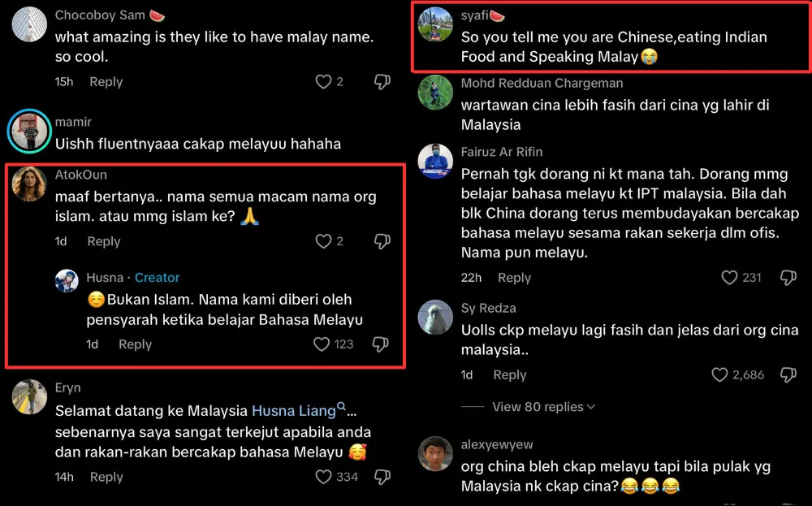The image size is (812, 506).
Task: Dislike Husna's creator reply
Action: (x=381, y=344)
